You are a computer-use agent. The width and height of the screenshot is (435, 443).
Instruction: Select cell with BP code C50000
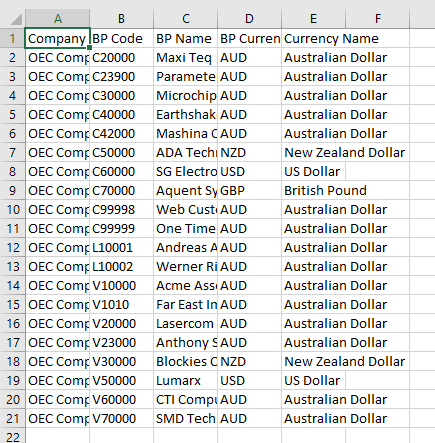121,153
